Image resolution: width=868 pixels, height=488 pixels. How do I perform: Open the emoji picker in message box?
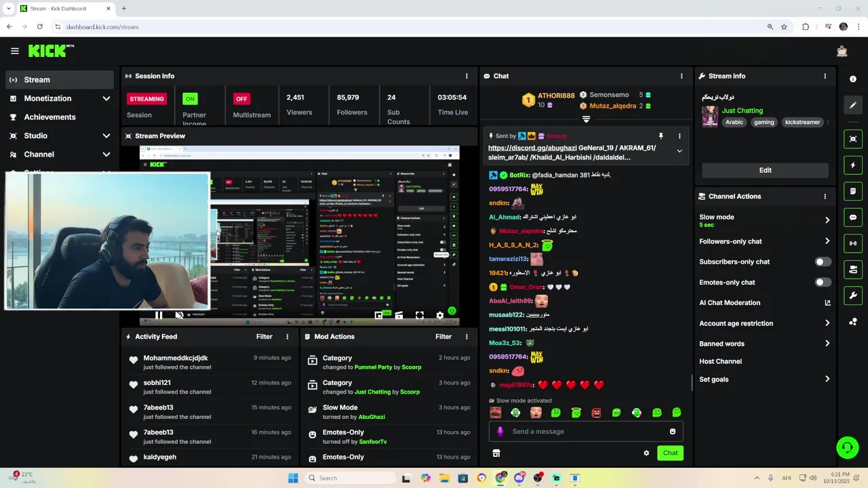pos(673,431)
